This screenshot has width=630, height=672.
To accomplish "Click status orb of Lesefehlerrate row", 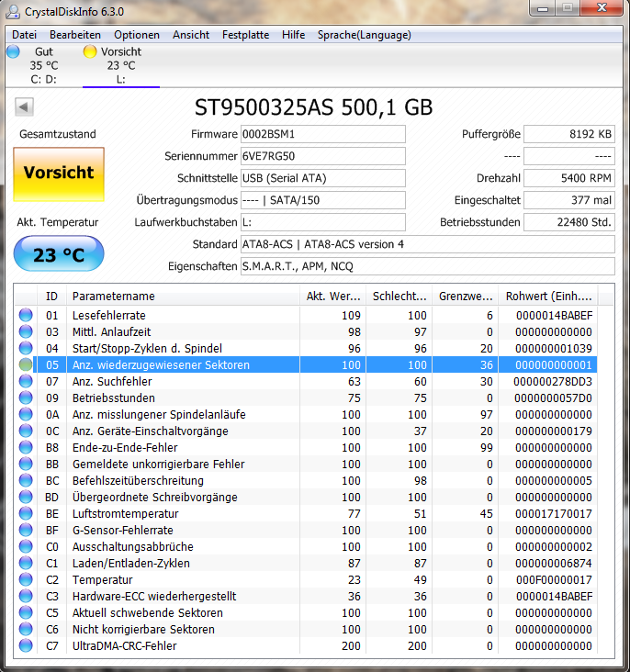I will tap(26, 315).
